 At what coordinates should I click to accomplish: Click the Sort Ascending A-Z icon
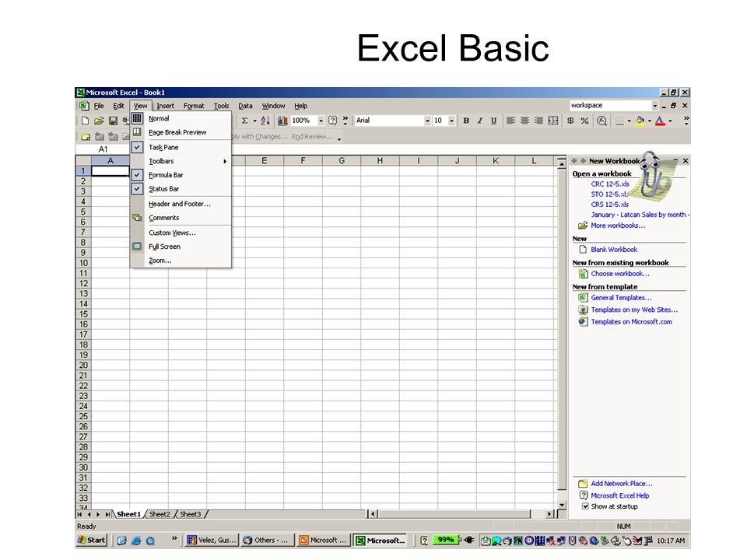(265, 121)
